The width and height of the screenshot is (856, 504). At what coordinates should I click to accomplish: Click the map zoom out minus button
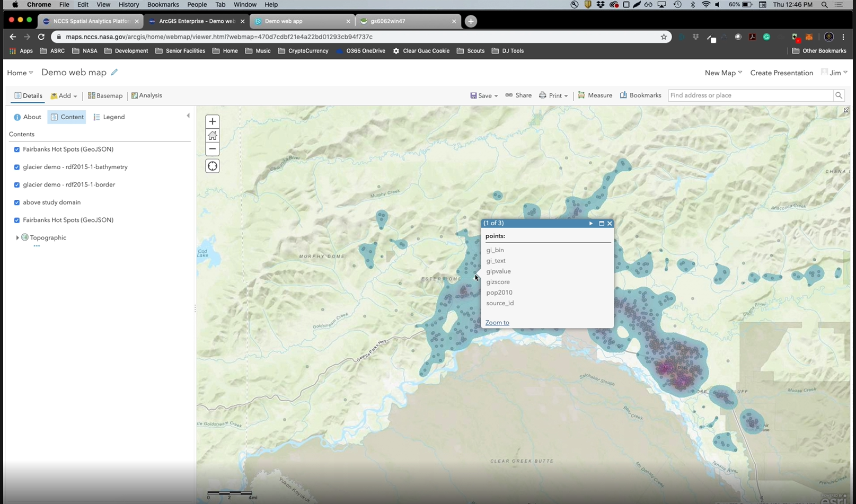pos(213,149)
